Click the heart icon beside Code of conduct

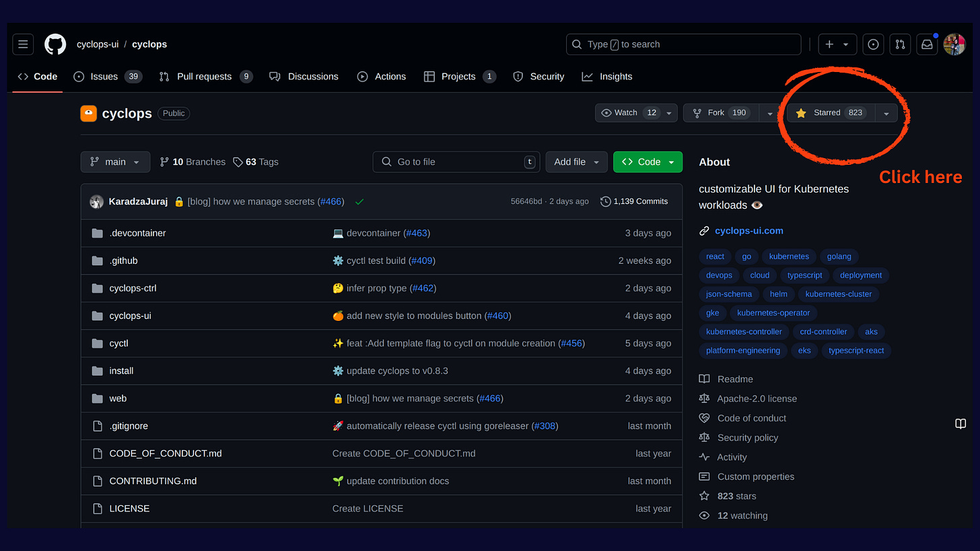(704, 418)
